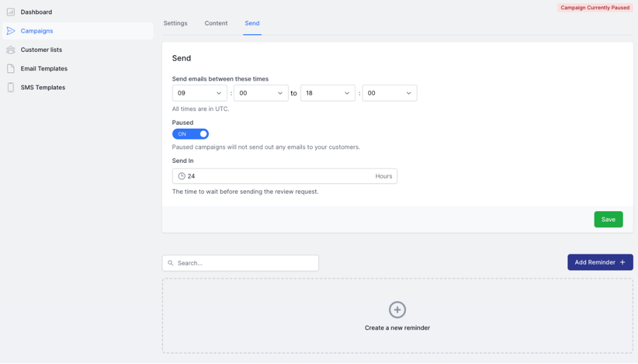Click the clock icon in Send In field

pos(182,176)
